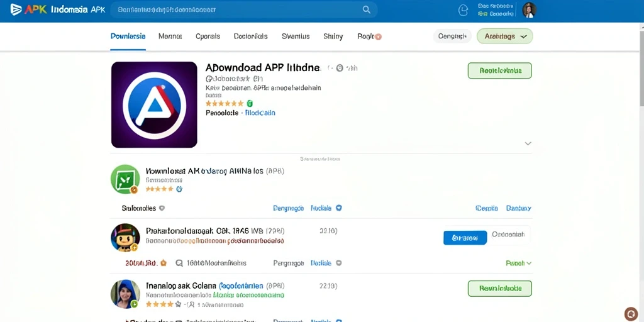Click the gray icon next to Salomoties
This screenshot has height=322, width=644.
[x=162, y=208]
